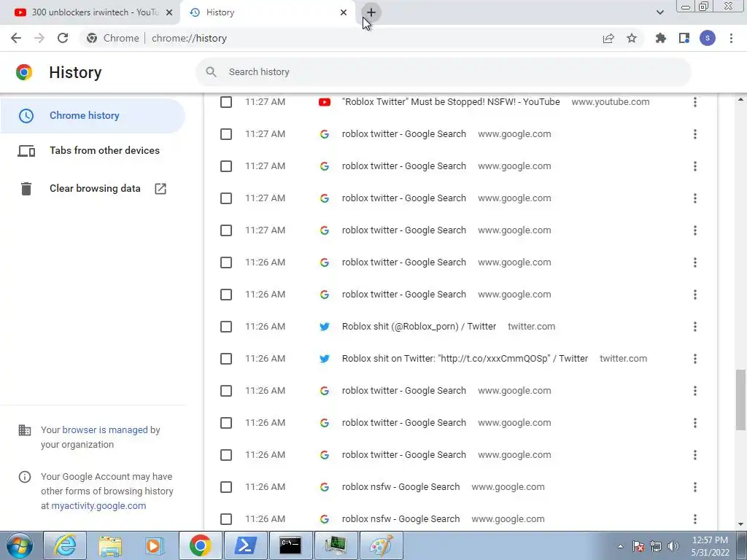747x560 pixels.
Task: Switch to the 300 unblockers irwintech YouTube tab
Action: pos(90,12)
